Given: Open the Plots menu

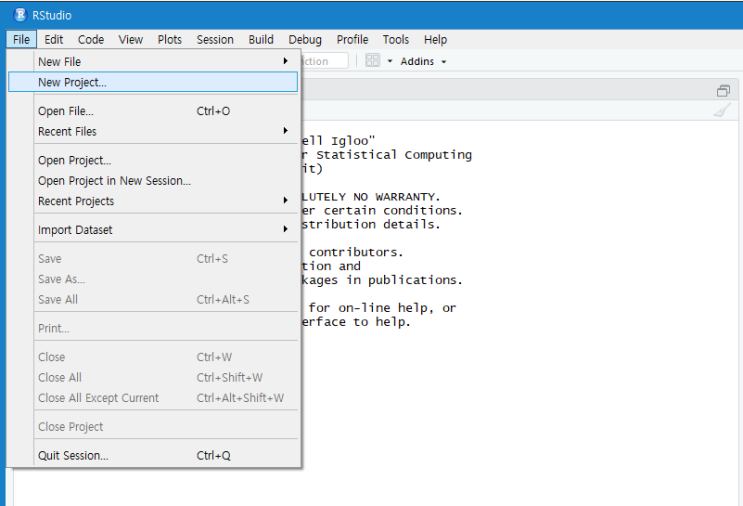Looking at the screenshot, I should click(x=170, y=40).
